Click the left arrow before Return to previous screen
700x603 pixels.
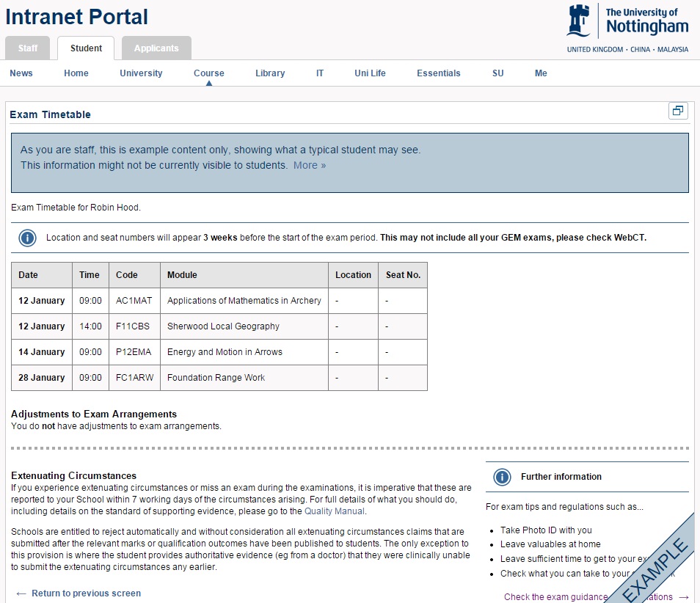click(21, 593)
